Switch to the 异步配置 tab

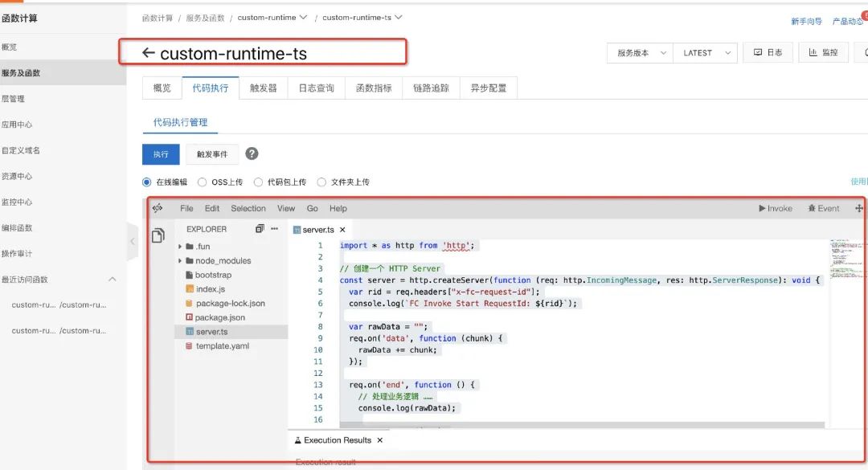pyautogui.click(x=489, y=88)
